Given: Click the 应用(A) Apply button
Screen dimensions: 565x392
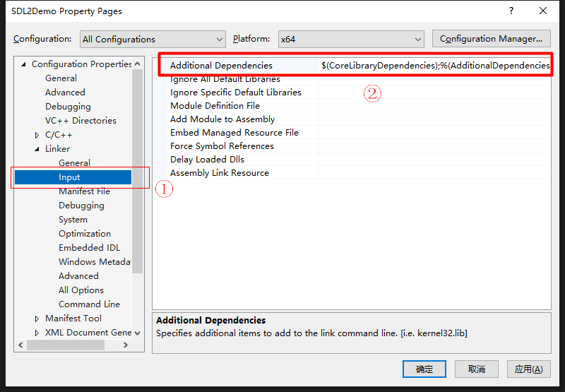Looking at the screenshot, I should click(528, 369).
